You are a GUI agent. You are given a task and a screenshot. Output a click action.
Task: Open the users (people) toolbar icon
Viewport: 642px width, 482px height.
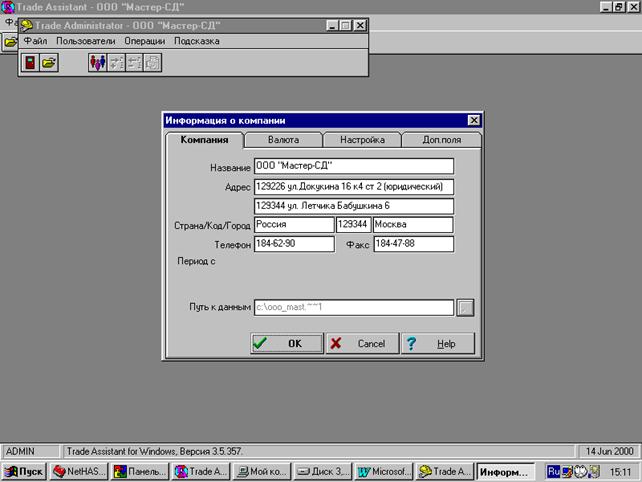(97, 63)
